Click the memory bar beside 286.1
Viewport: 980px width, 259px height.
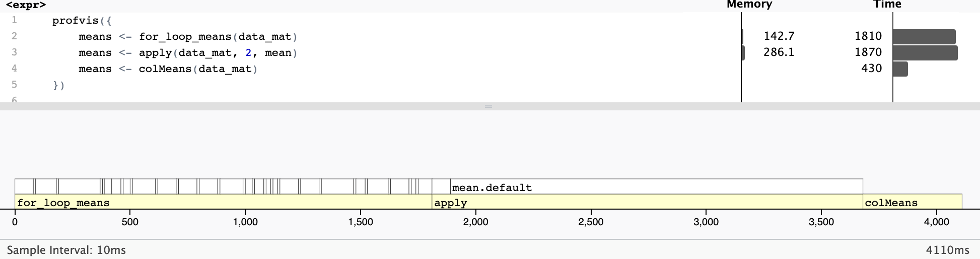point(743,52)
